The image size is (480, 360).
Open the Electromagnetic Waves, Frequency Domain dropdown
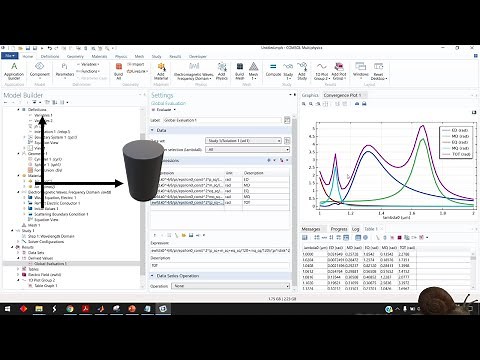[193, 71]
